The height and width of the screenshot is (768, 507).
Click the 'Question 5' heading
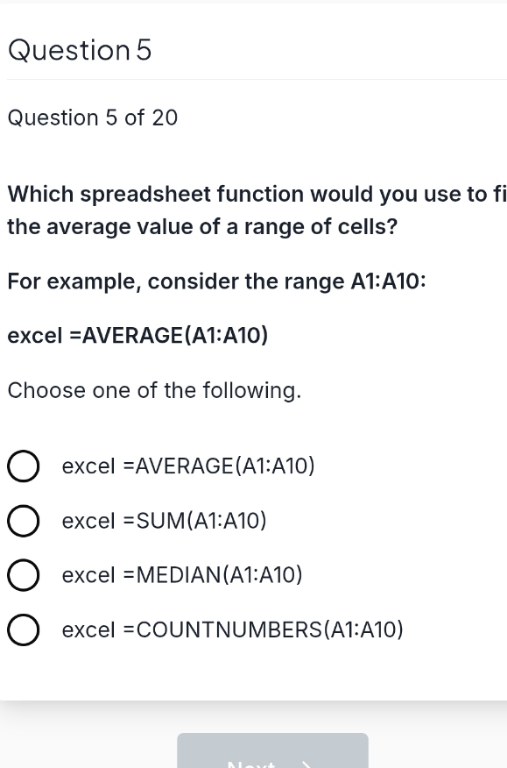point(80,50)
